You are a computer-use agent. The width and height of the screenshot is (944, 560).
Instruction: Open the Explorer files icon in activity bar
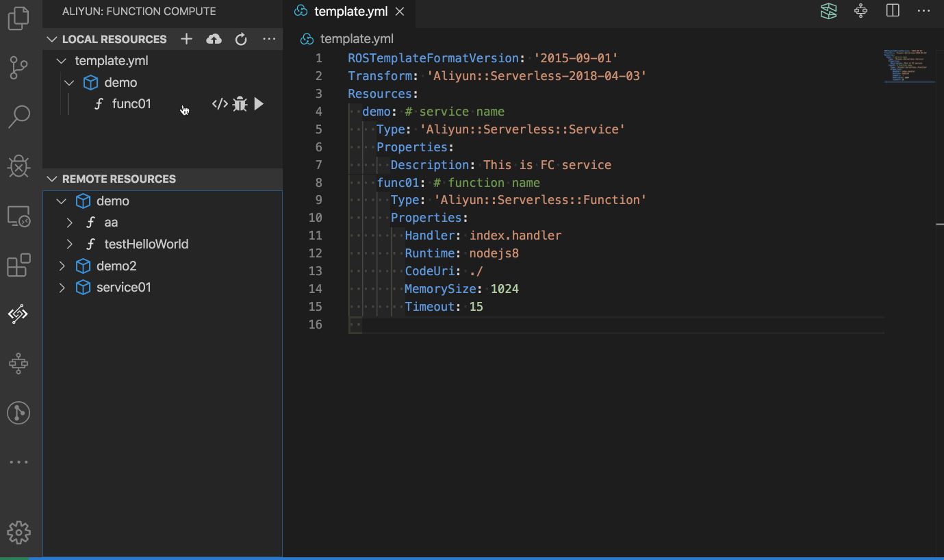[x=18, y=18]
